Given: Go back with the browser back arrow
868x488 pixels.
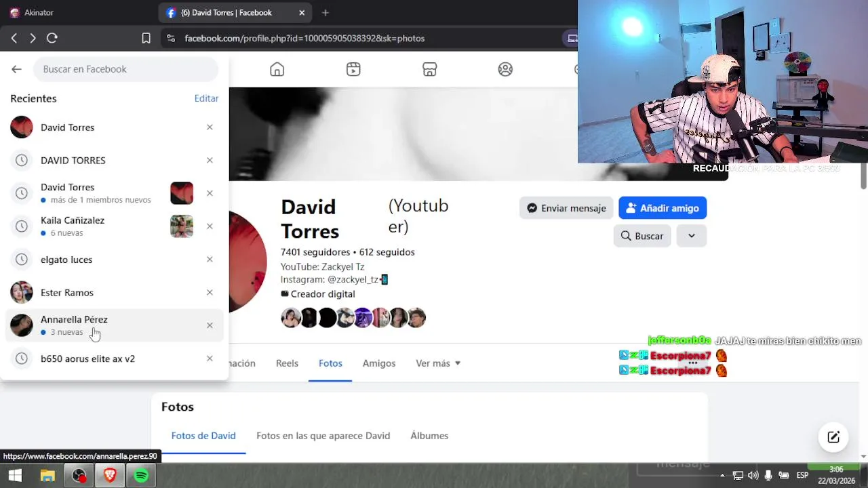Looking at the screenshot, I should [x=14, y=39].
